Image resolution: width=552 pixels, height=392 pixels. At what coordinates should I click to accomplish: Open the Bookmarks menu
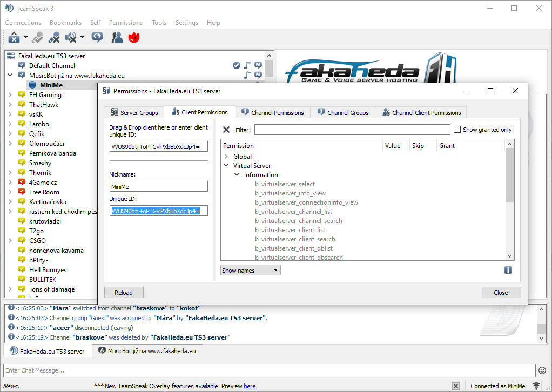[65, 23]
